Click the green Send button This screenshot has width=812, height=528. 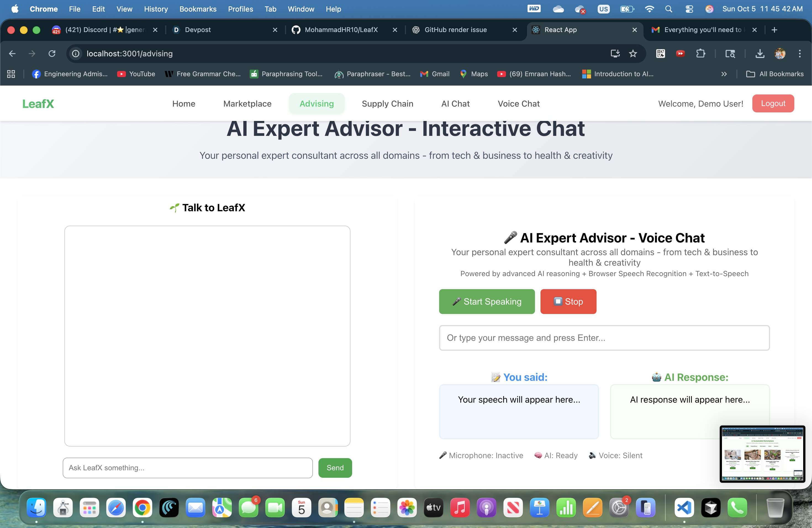335,468
